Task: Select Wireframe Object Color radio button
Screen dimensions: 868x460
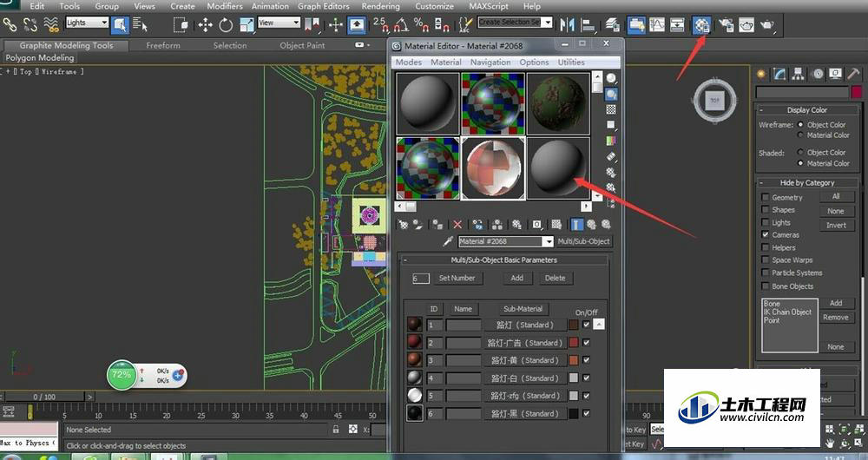Action: (x=800, y=125)
